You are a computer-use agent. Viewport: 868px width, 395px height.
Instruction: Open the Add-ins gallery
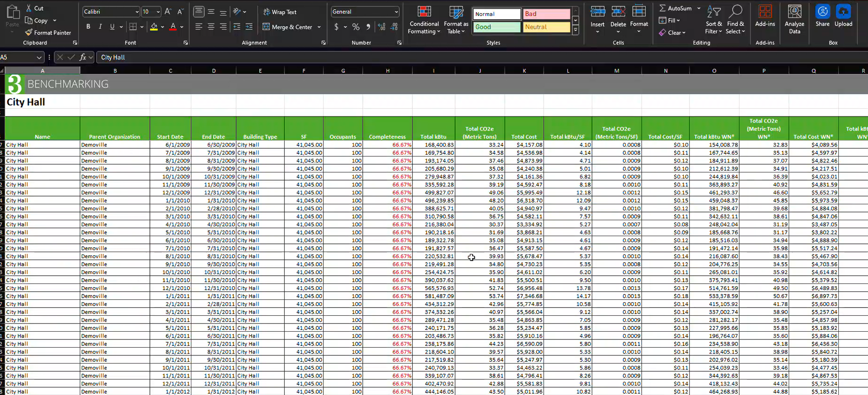pos(765,16)
